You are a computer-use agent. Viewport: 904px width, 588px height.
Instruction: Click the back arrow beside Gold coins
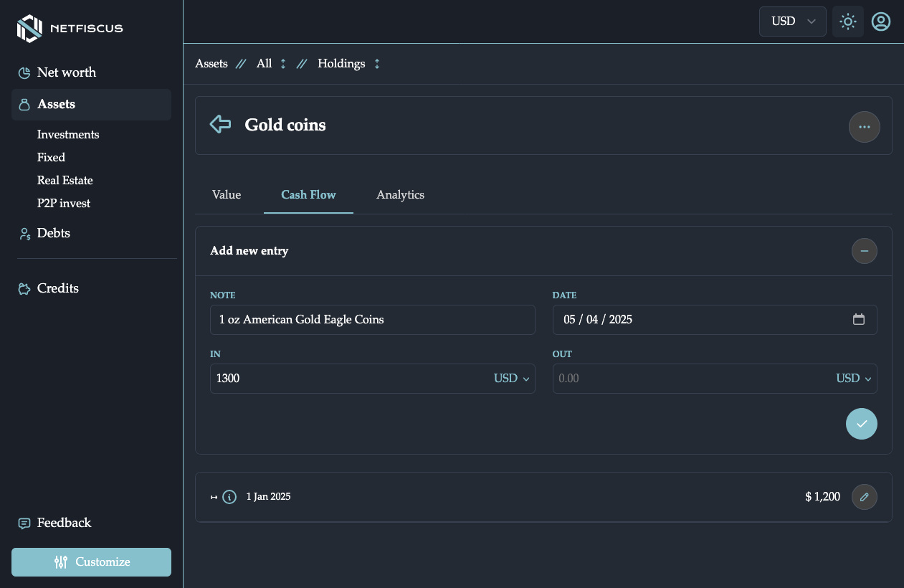(220, 124)
